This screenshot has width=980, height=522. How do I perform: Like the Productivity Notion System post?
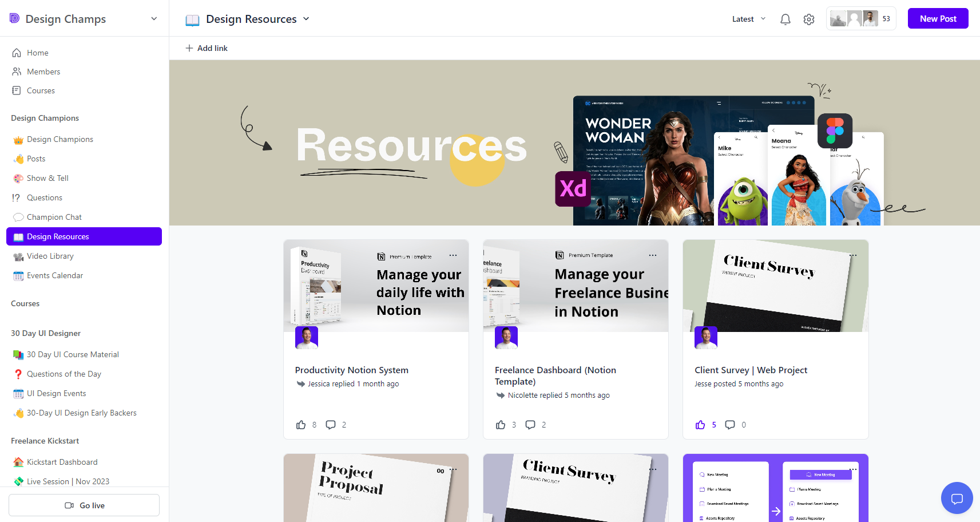point(301,425)
